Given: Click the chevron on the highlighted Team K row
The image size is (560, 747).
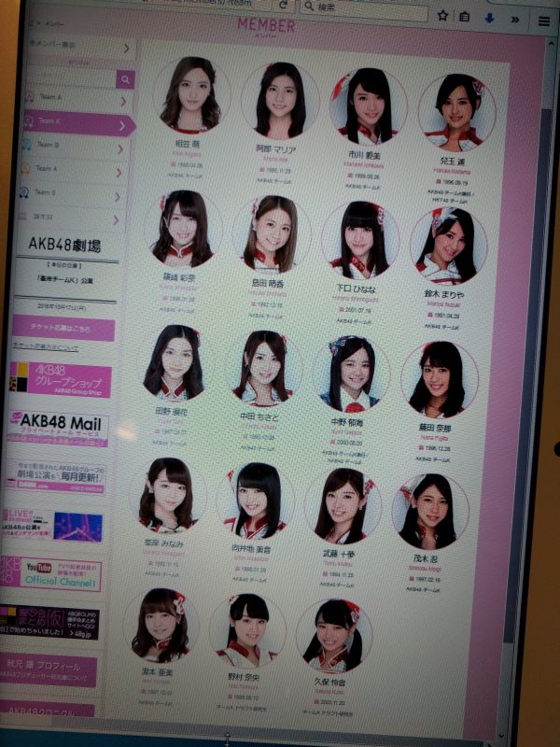Looking at the screenshot, I should tap(123, 125).
